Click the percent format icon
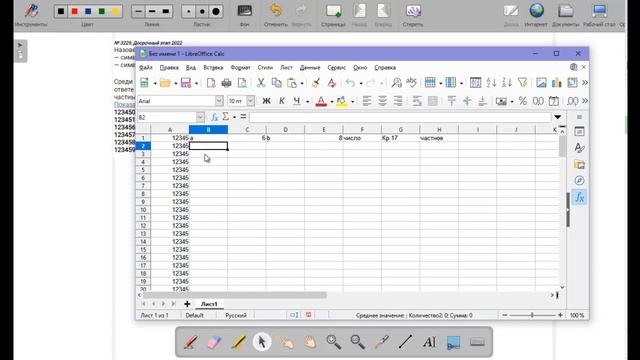 coord(522,101)
